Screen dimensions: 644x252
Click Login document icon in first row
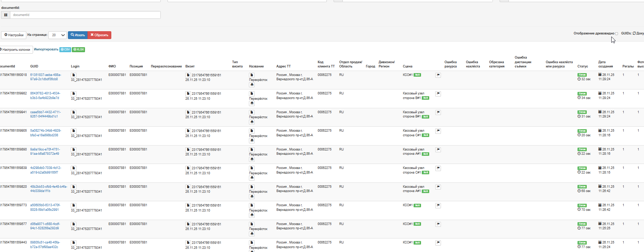[74, 75]
